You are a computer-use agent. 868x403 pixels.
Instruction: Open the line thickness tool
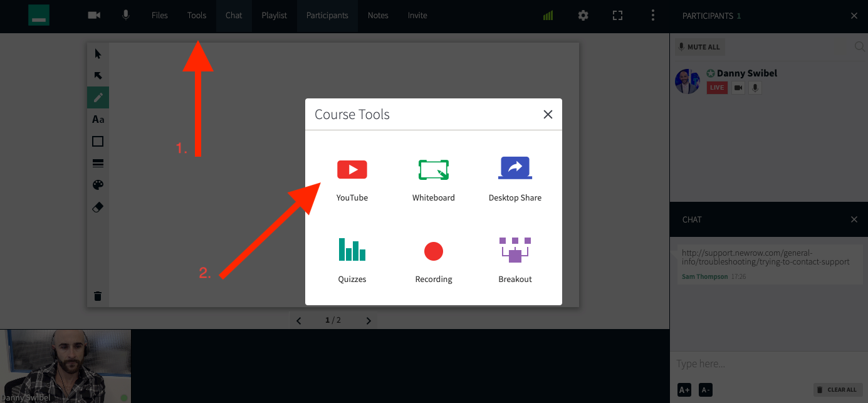pos(98,163)
